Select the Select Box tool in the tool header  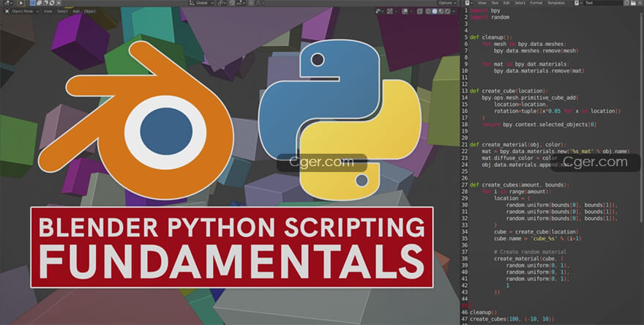pyautogui.click(x=21, y=3)
